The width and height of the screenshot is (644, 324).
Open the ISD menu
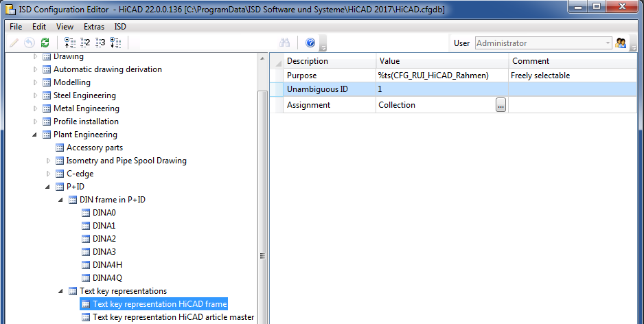coord(120,27)
